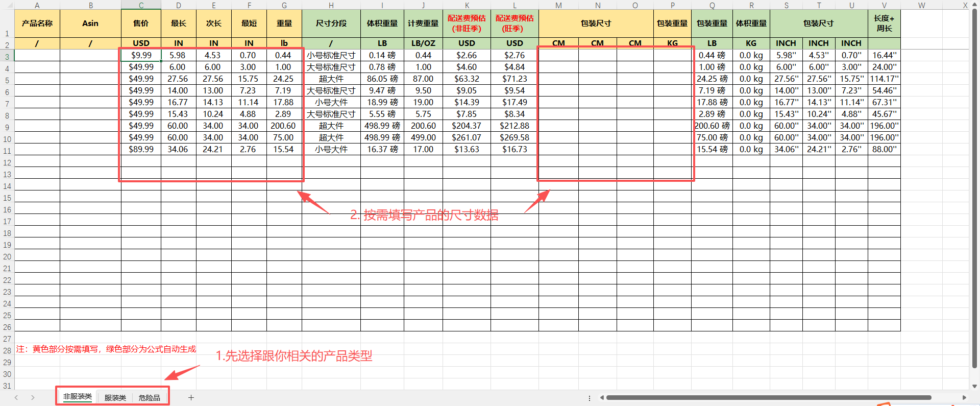This screenshot has width=980, height=406.
Task: Click the vertical scrollbar thumb
Action: [975, 189]
